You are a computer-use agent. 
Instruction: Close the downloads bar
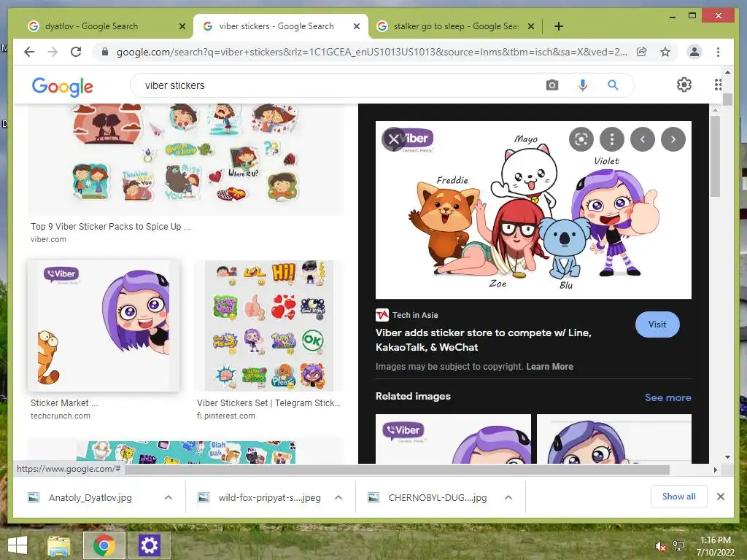pos(721,497)
